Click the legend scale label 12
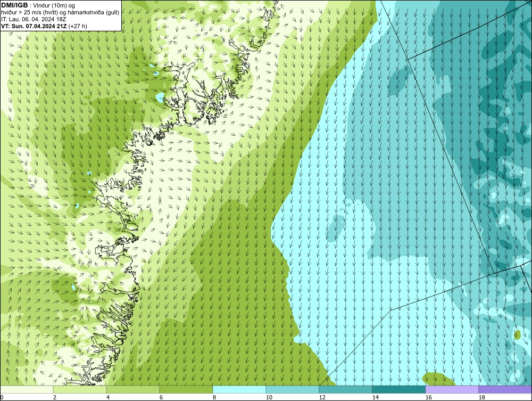This screenshot has height=401, width=532. 322,398
